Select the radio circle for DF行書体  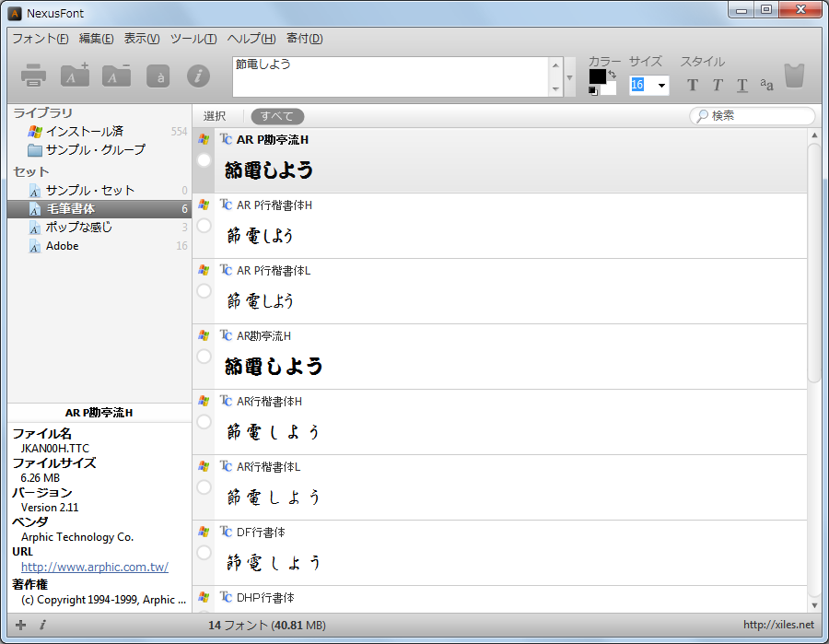pyautogui.click(x=204, y=553)
